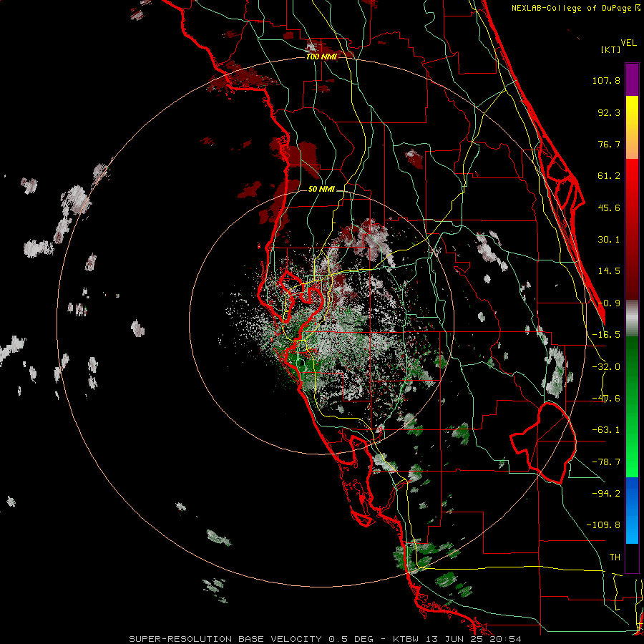Screen dimensions: 644x644
Task: Click the 76.7 value on velocity scale
Action: point(609,144)
